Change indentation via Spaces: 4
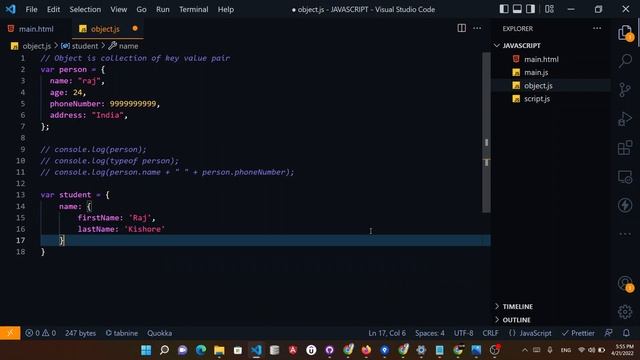 pyautogui.click(x=430, y=333)
